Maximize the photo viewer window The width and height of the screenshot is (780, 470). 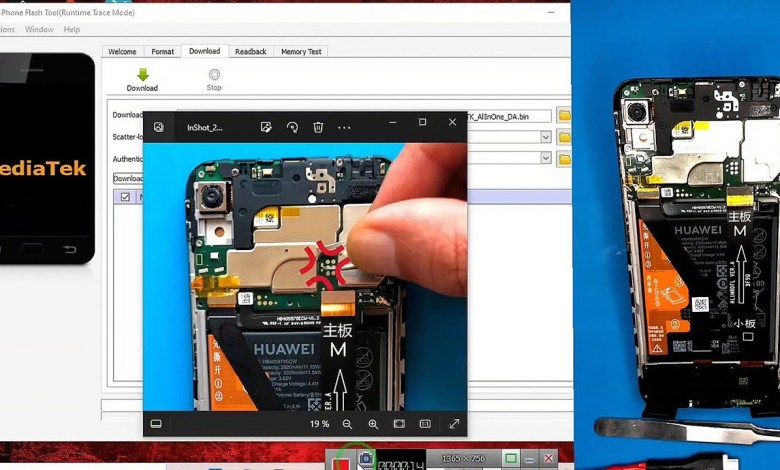click(422, 122)
